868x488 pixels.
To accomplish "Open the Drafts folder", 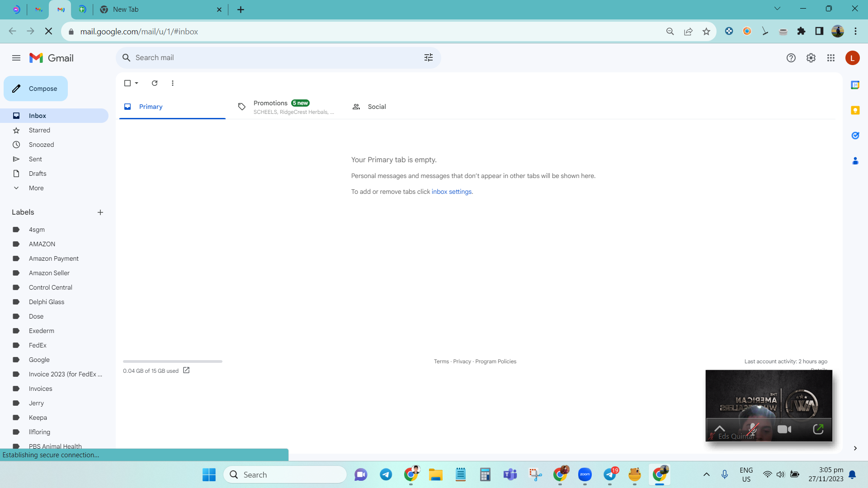I will click(x=54, y=174).
